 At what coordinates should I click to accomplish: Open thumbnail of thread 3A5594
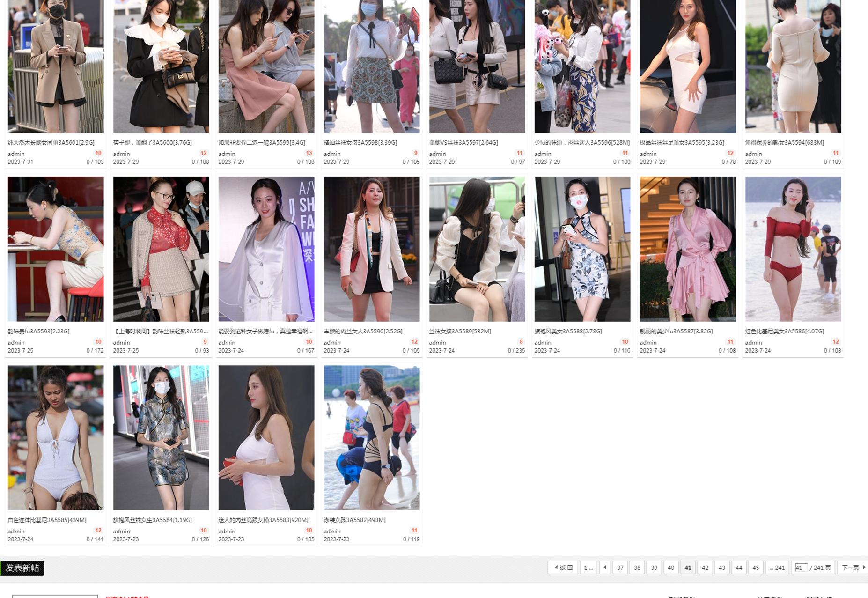[x=793, y=66]
